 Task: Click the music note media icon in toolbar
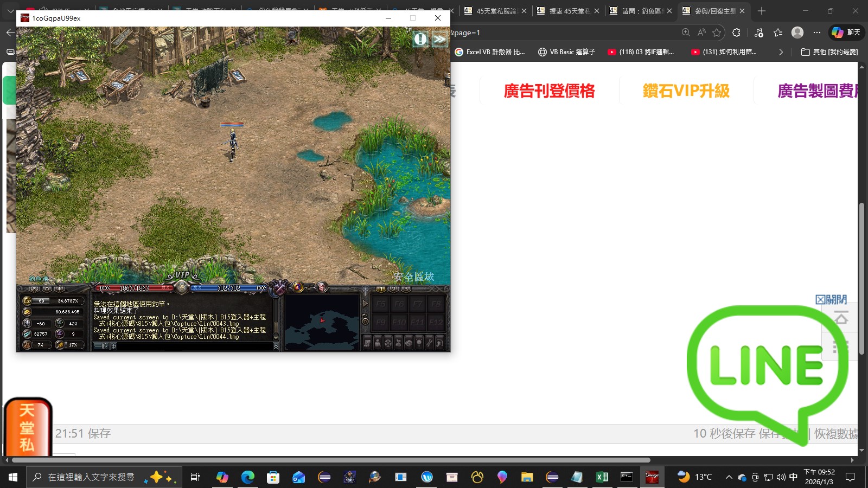[x=758, y=33]
